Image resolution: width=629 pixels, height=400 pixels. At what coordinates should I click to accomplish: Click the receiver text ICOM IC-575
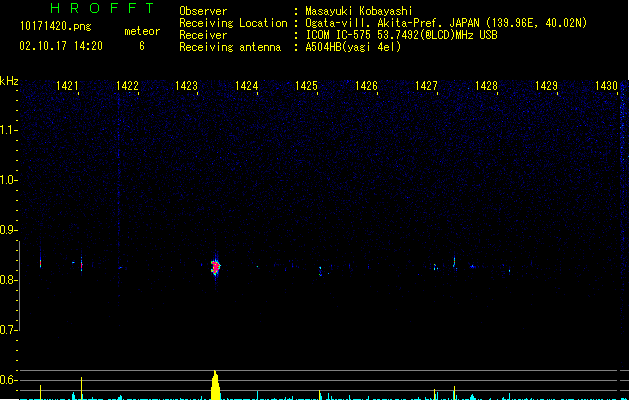[x=339, y=35]
